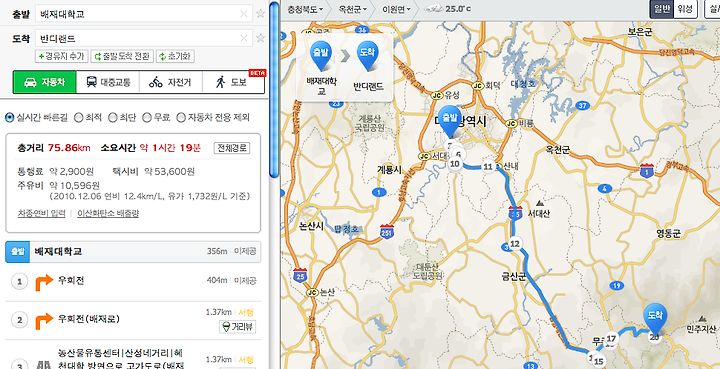Image resolution: width=720 pixels, height=369 pixels.
Task: Click route waypoint marker 10 on the map
Action: point(455,163)
